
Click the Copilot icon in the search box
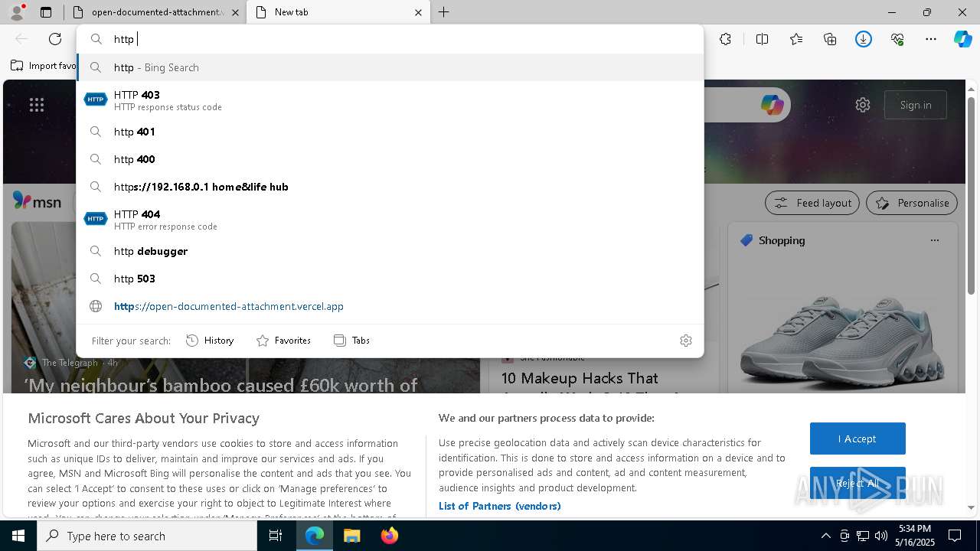(x=772, y=105)
